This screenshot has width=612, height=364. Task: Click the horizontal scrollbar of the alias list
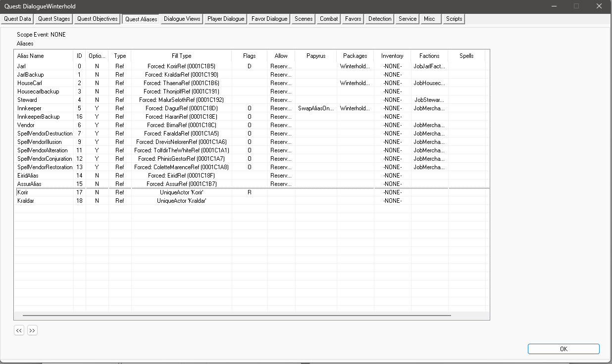point(237,315)
